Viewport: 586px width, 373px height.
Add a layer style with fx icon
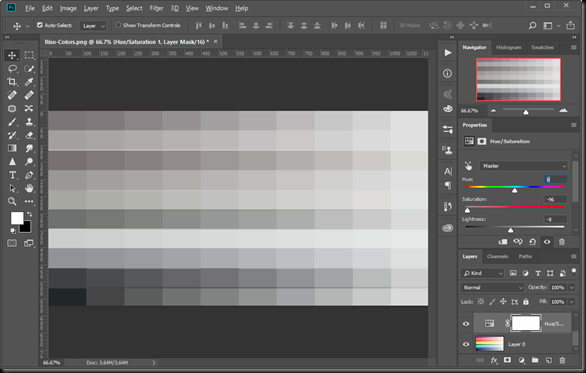coord(494,360)
